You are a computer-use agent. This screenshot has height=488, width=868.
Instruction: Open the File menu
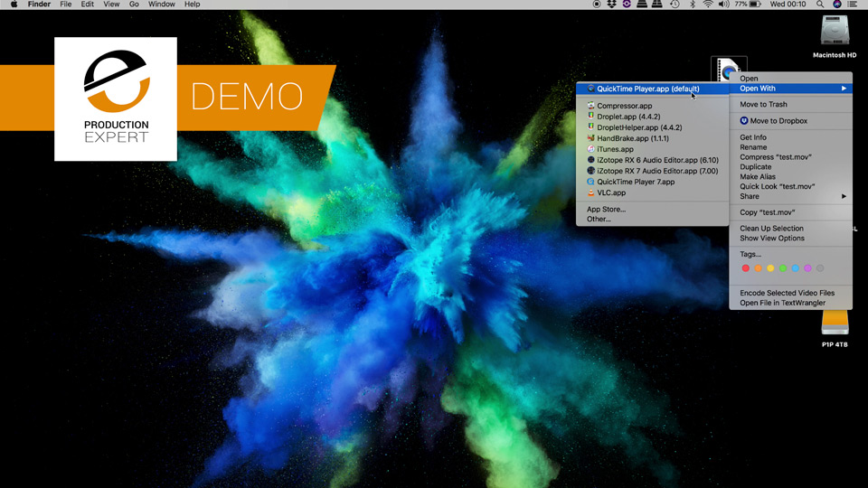pyautogui.click(x=66, y=4)
